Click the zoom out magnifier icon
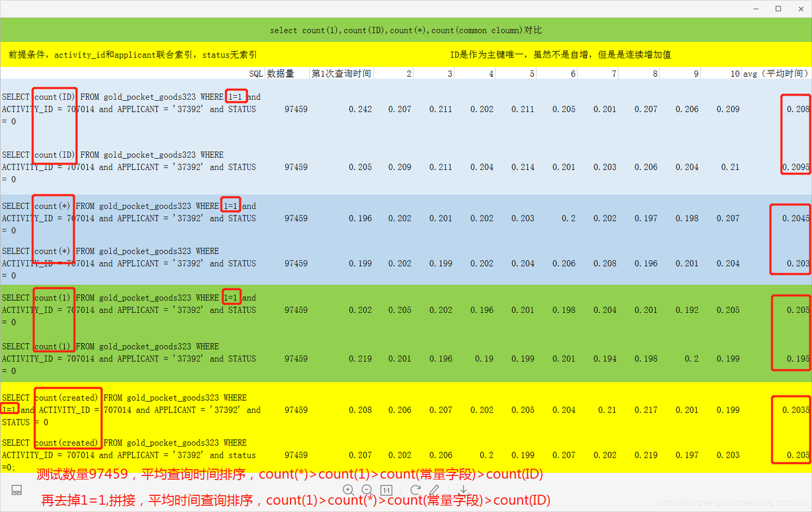812x512 pixels. 367,490
